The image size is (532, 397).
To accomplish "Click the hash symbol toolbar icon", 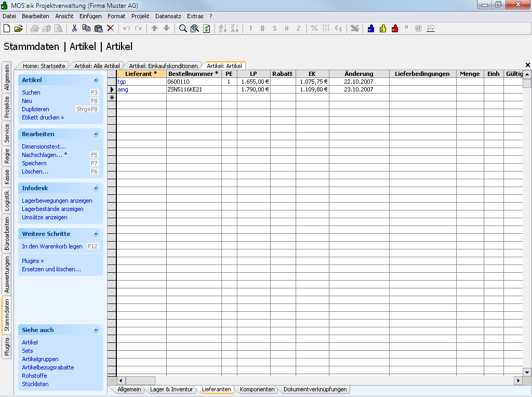I will click(x=262, y=29).
